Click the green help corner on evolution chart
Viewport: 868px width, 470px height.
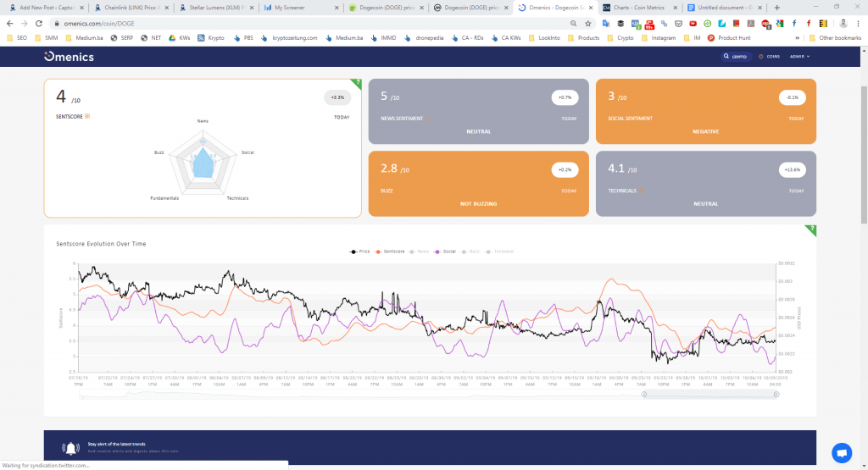click(x=811, y=229)
